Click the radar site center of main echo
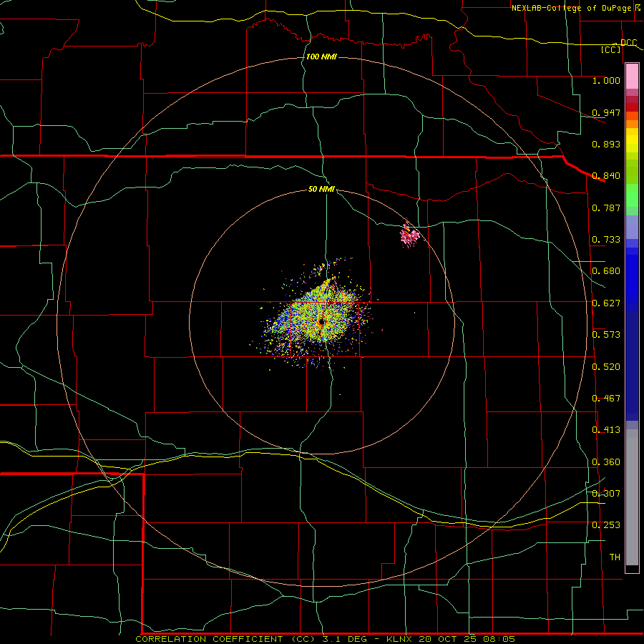The height and width of the screenshot is (644, 644). [x=321, y=321]
